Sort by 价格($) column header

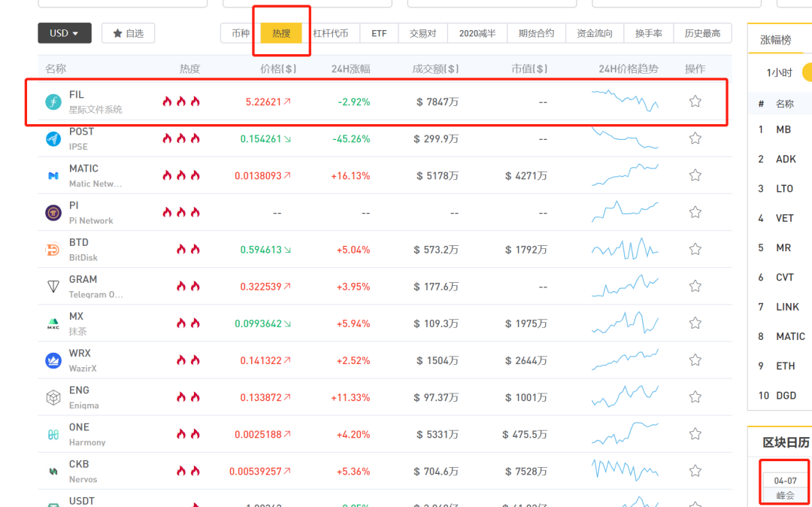tap(278, 69)
